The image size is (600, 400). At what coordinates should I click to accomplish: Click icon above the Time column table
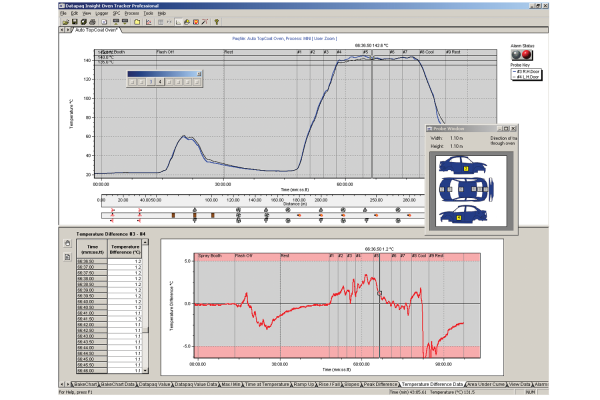pyautogui.click(x=67, y=244)
